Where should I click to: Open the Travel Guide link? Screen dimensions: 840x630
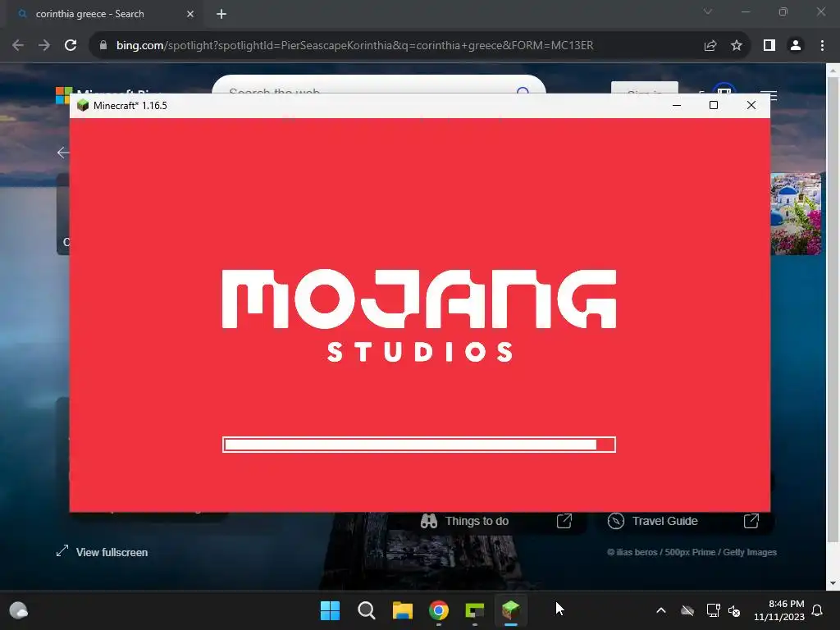pyautogui.click(x=683, y=521)
